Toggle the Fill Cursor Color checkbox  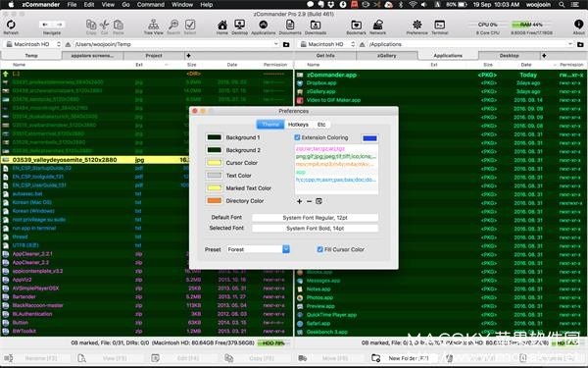point(319,249)
